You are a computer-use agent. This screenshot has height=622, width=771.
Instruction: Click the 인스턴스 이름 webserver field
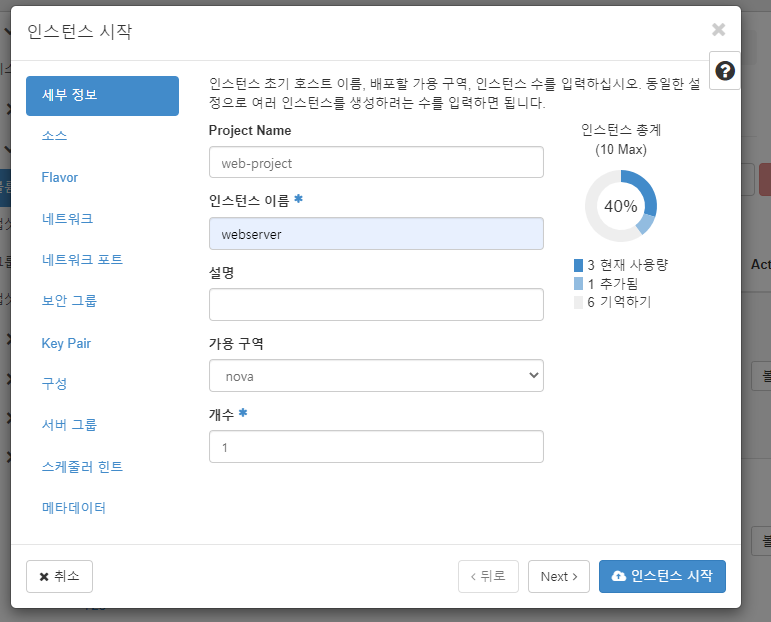pos(376,234)
